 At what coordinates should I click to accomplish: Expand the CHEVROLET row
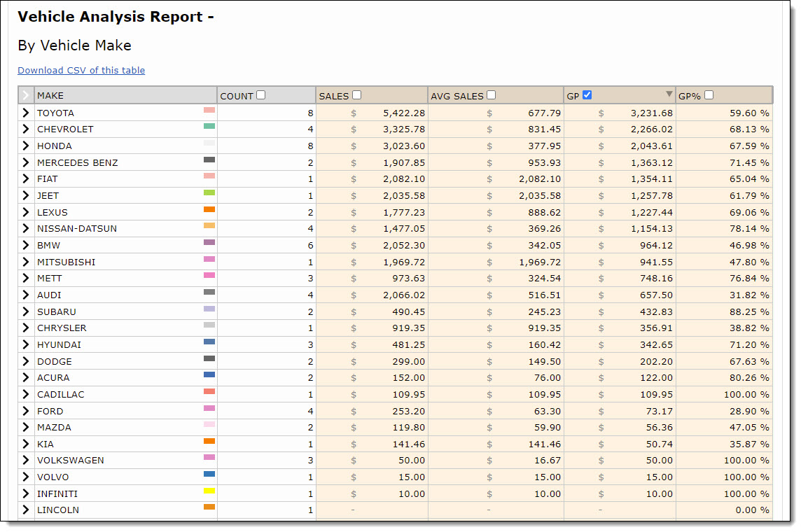pos(25,129)
